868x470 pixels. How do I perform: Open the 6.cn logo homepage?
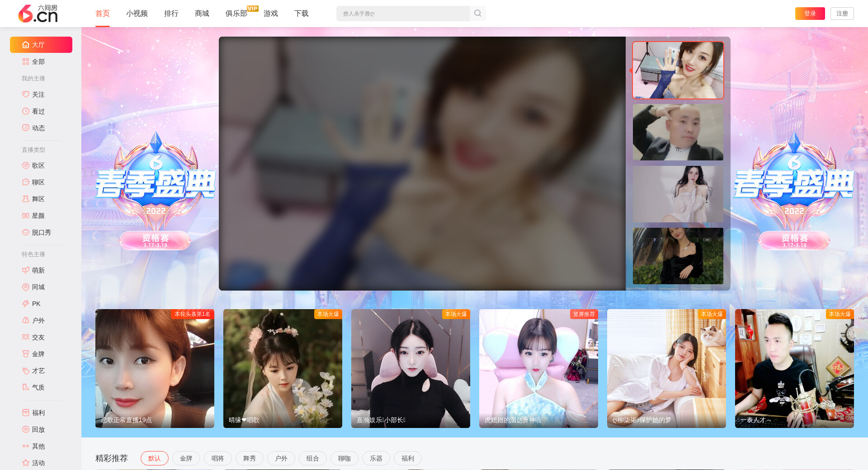point(38,14)
